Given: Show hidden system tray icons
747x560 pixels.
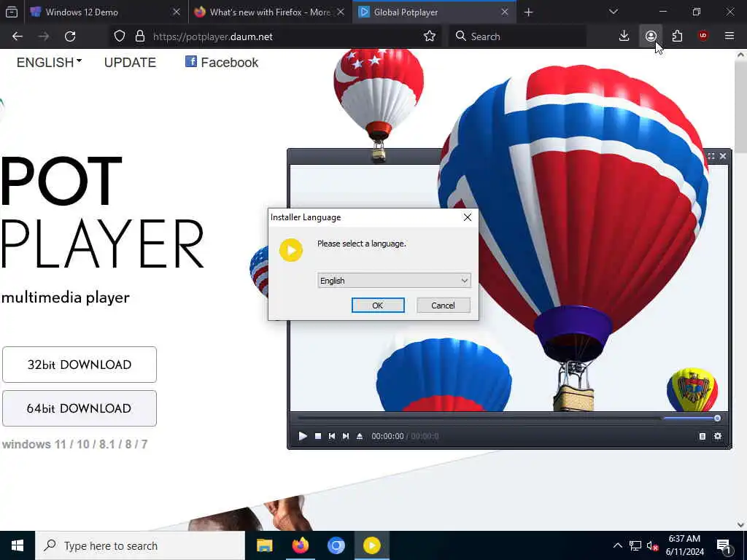Looking at the screenshot, I should [617, 545].
